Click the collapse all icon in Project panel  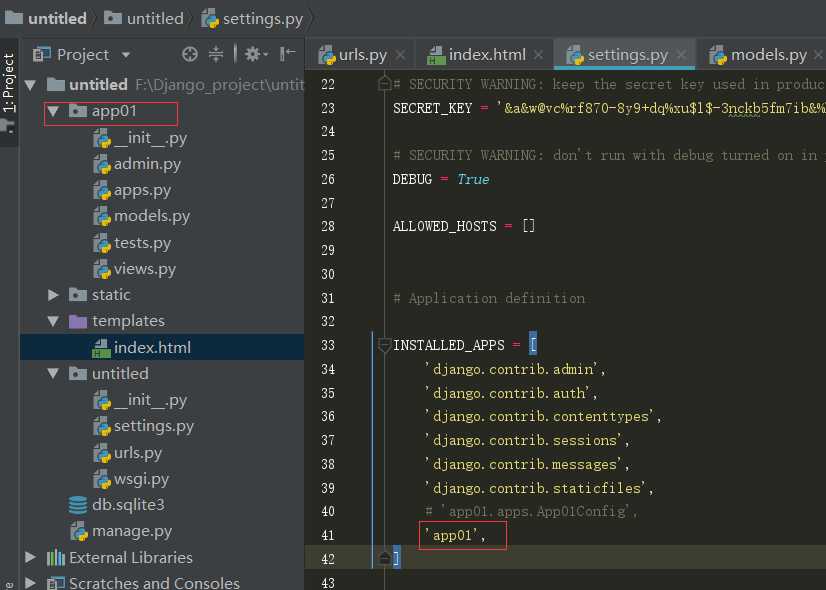tap(216, 54)
